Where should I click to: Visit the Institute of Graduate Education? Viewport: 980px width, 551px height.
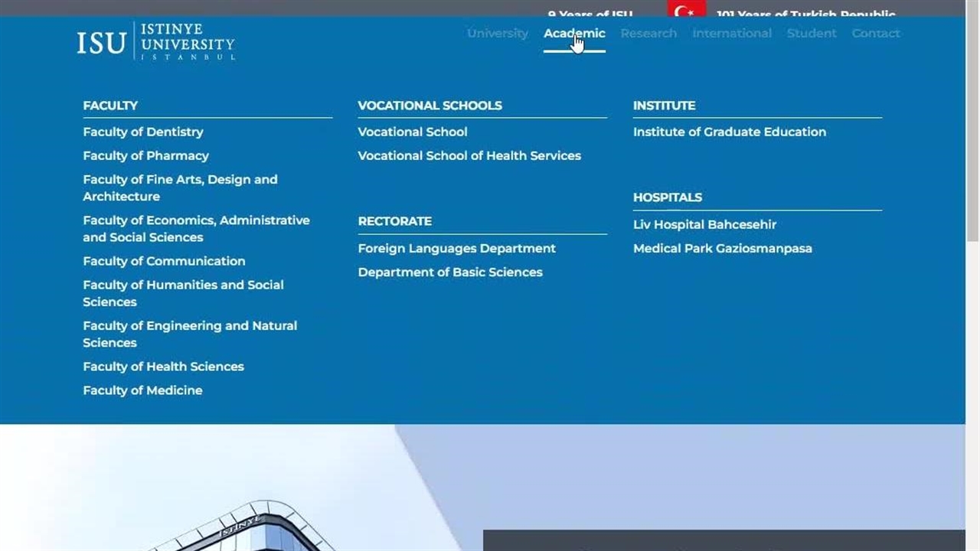click(729, 132)
